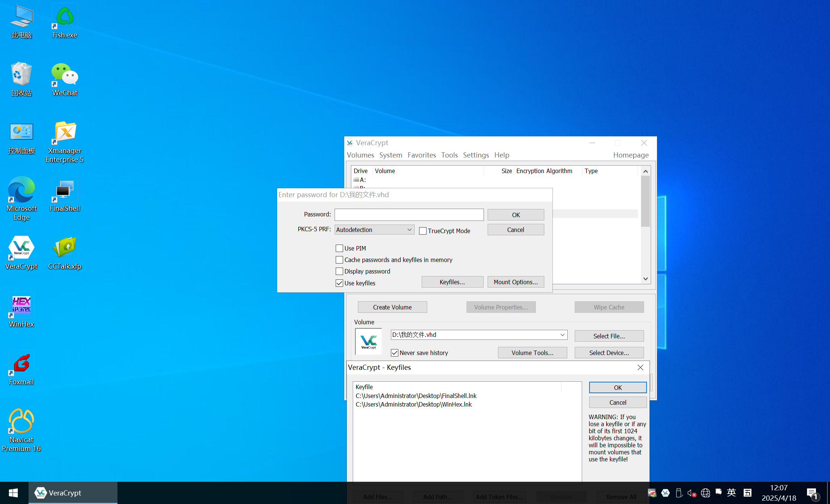Click Select File... button
The width and height of the screenshot is (830, 504).
coord(609,336)
